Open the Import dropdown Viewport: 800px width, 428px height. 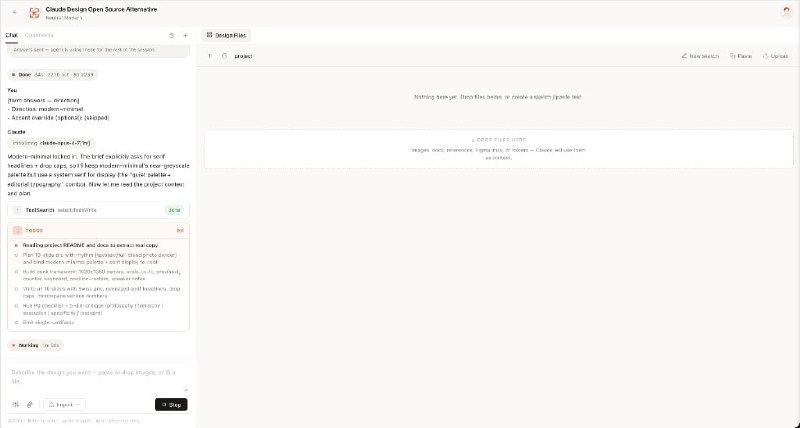64,405
